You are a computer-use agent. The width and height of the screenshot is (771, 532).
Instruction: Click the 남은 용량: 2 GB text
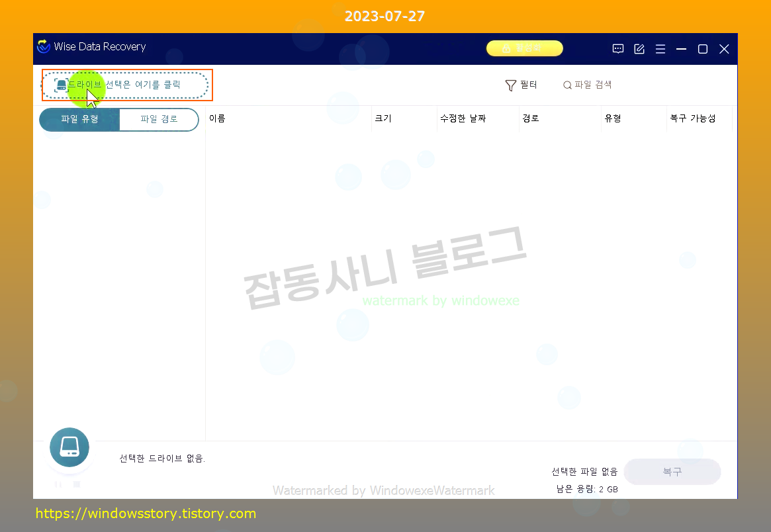click(587, 489)
